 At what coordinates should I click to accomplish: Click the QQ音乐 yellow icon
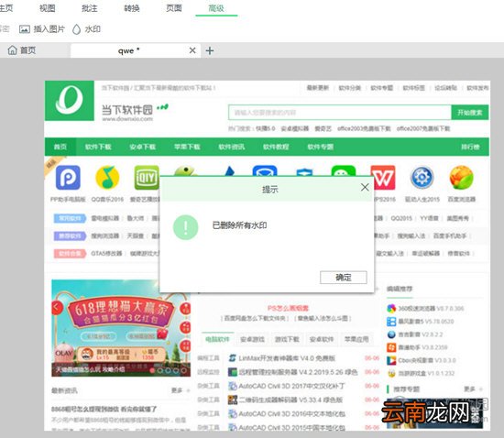107,178
